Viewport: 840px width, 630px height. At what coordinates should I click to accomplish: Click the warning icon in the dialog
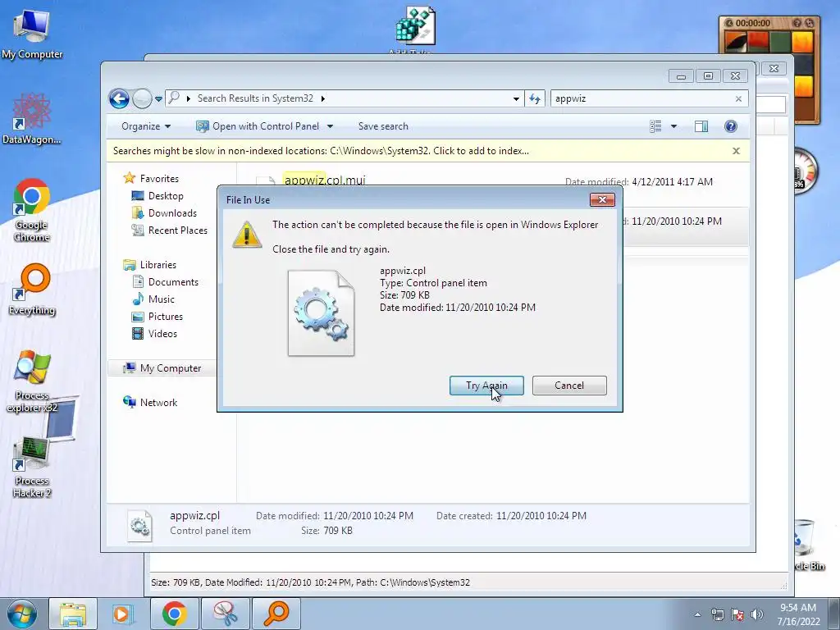tap(246, 235)
